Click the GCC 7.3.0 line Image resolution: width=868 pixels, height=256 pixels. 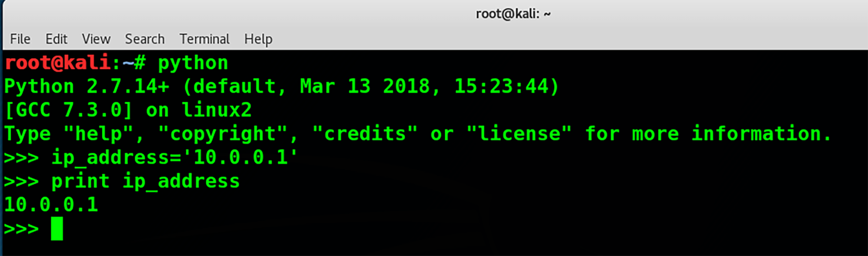click(x=128, y=110)
